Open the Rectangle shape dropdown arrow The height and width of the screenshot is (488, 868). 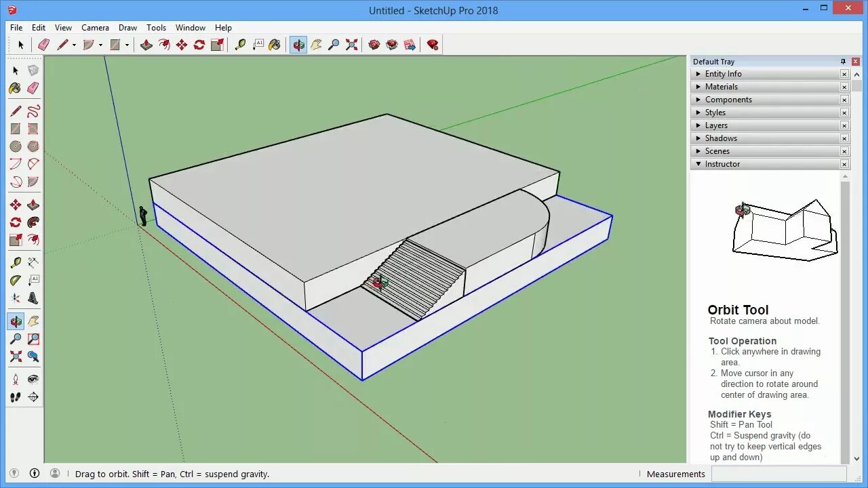pos(127,45)
